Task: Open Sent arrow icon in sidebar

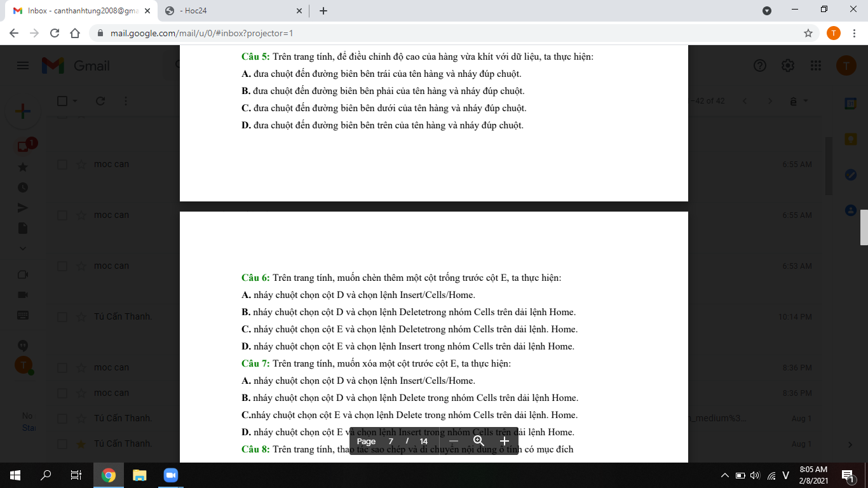Action: coord(23,208)
